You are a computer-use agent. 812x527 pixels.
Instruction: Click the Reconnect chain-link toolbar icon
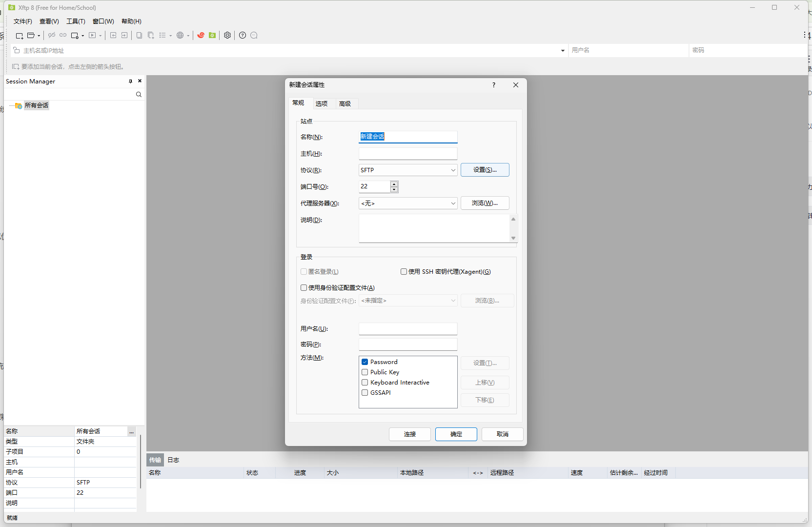pyautogui.click(x=63, y=35)
